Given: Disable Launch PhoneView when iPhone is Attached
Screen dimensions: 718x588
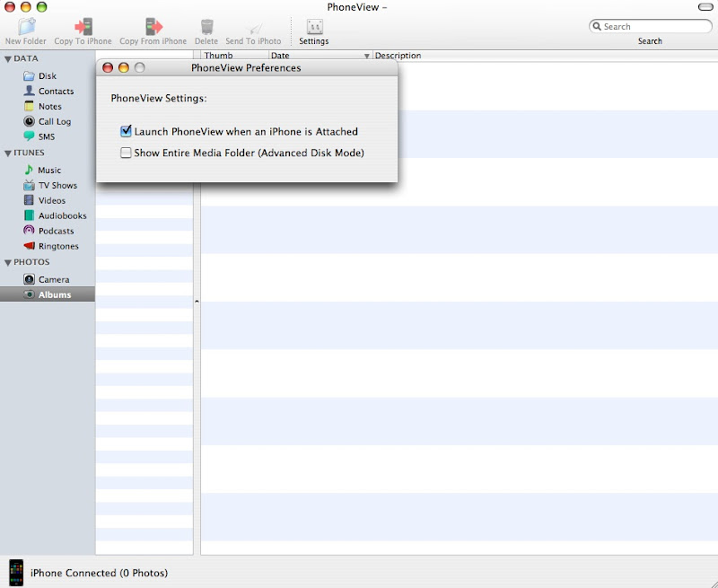Looking at the screenshot, I should point(127,132).
